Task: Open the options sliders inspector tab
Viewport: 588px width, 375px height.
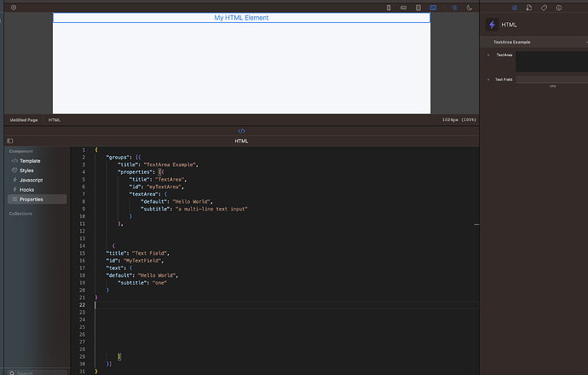Action: click(x=514, y=8)
